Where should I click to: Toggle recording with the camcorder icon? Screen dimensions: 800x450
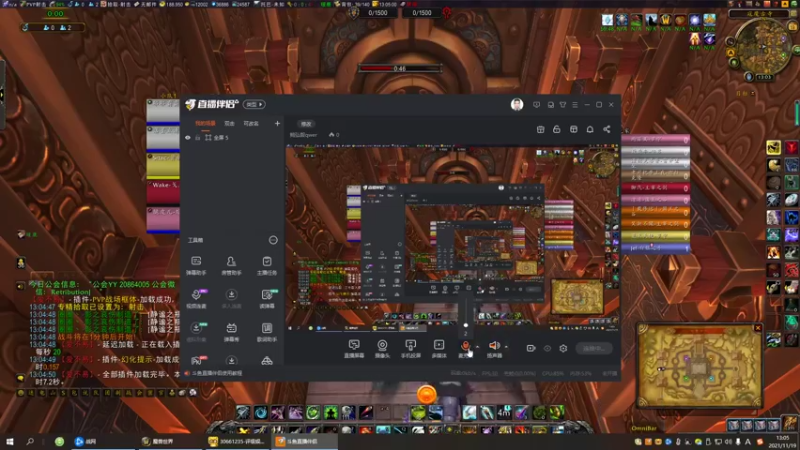point(531,348)
